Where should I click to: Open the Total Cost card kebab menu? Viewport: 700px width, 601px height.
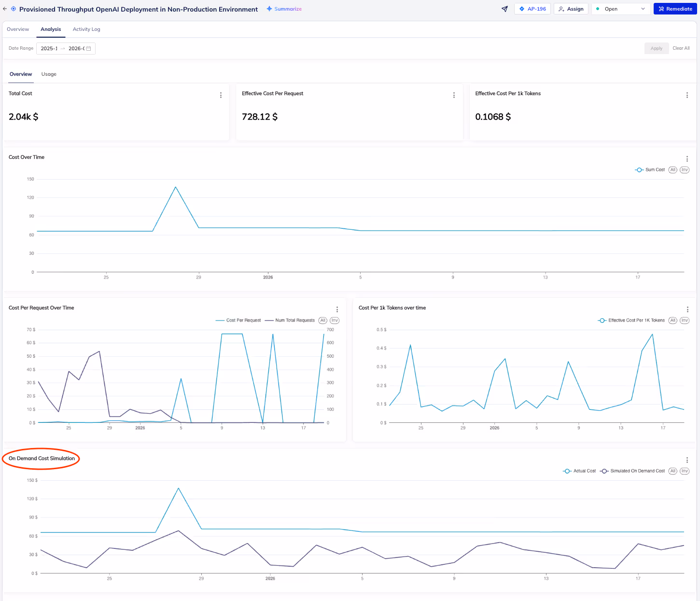(221, 95)
